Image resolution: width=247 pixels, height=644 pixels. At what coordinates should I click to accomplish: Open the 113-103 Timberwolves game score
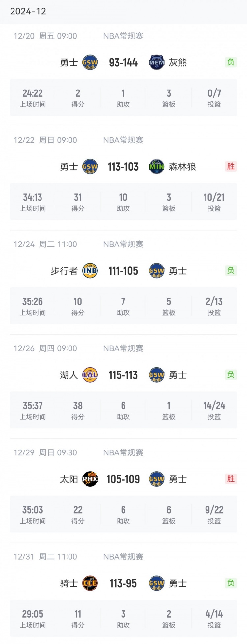[123, 167]
